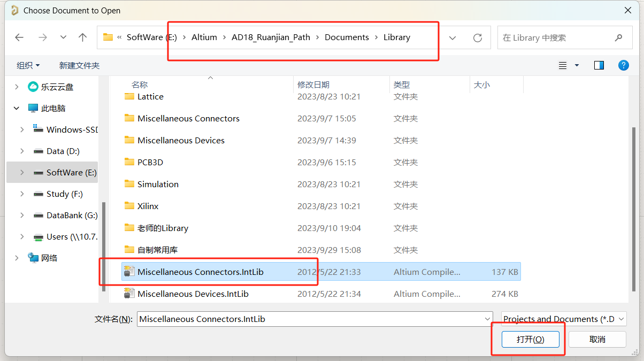Sort by 名称 column header
The image size is (644, 361).
(x=140, y=85)
